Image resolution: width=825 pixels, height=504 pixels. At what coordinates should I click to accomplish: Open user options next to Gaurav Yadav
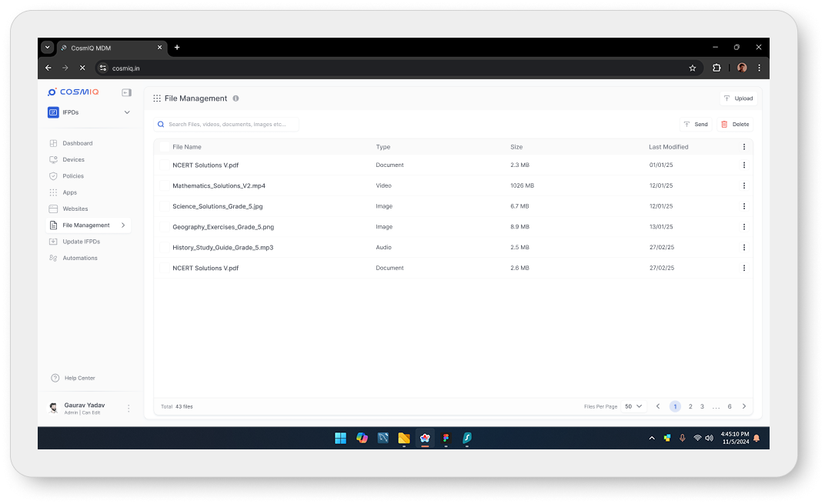click(129, 409)
